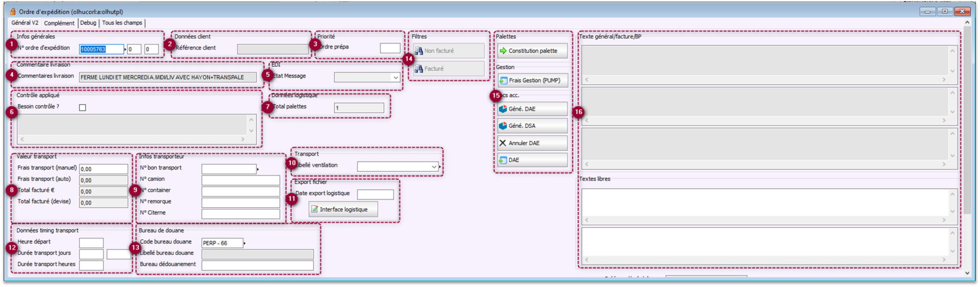980x287 pixels.
Task: Expand the Libellé ventilation dropdown
Action: [x=434, y=167]
